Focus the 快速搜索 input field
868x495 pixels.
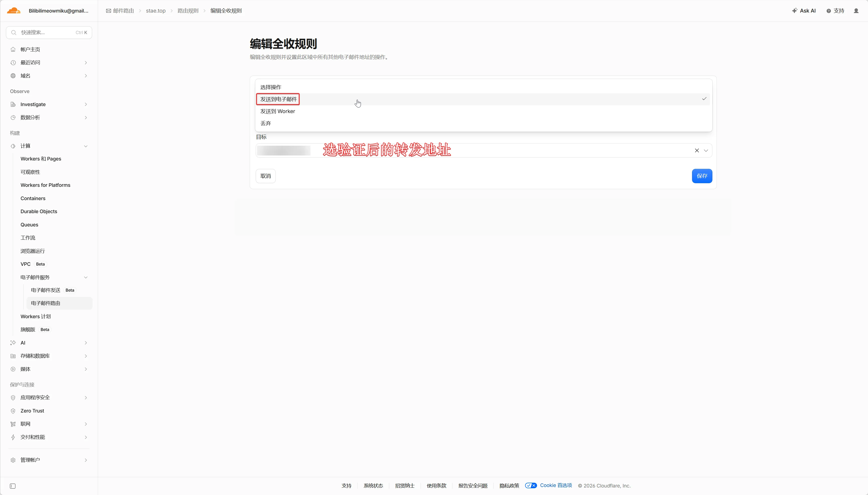pos(49,33)
